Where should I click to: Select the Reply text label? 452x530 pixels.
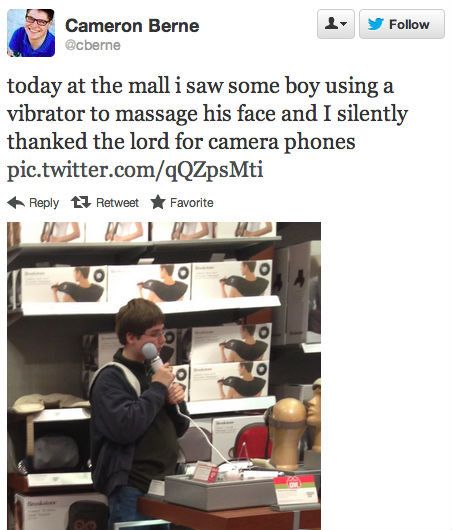click(x=44, y=203)
